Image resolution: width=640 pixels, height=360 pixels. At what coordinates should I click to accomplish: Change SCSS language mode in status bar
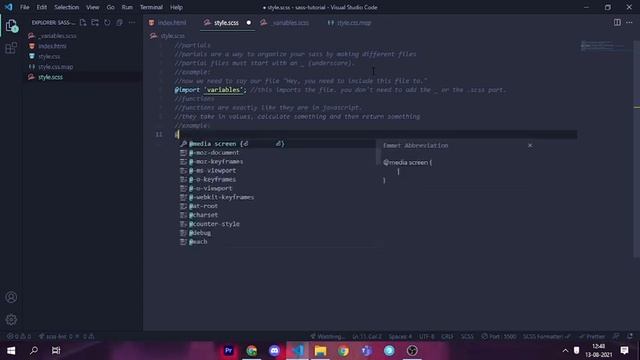click(x=467, y=336)
